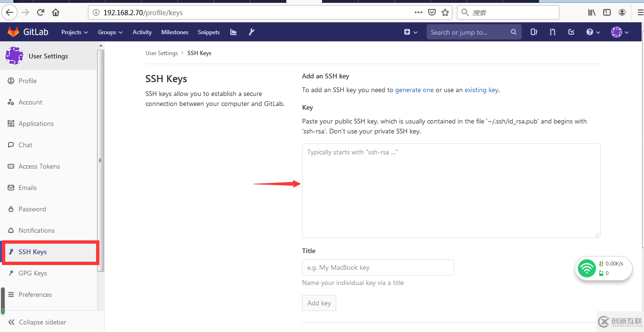Image resolution: width=644 pixels, height=332 pixels.
Task: Click into the SSH Key text area
Action: pyautogui.click(x=450, y=190)
